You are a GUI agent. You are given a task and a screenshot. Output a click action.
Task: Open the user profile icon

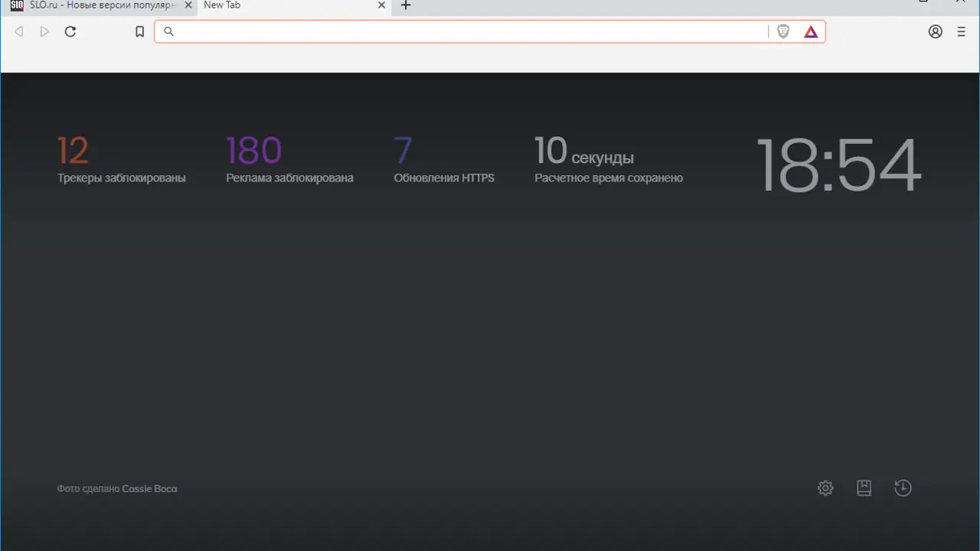936,31
